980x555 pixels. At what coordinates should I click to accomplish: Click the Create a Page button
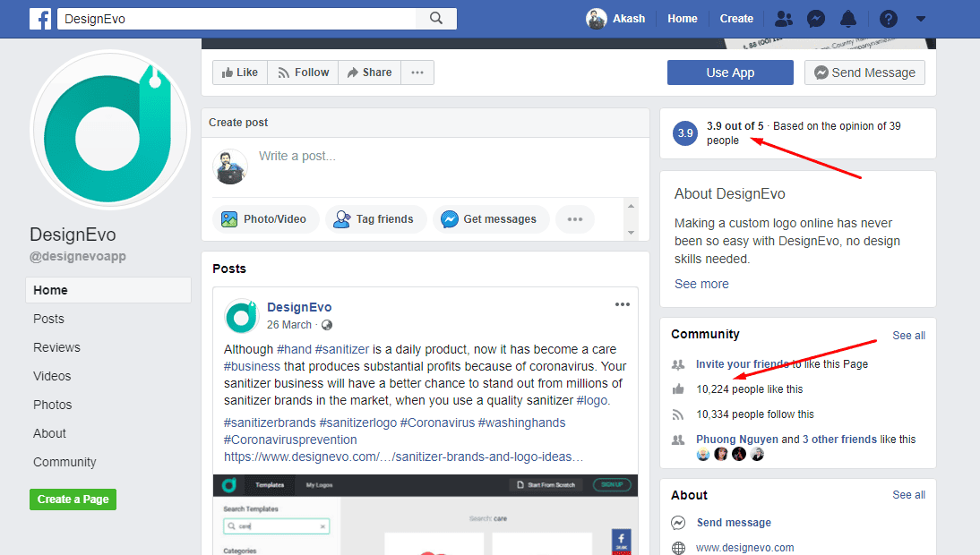tap(73, 499)
